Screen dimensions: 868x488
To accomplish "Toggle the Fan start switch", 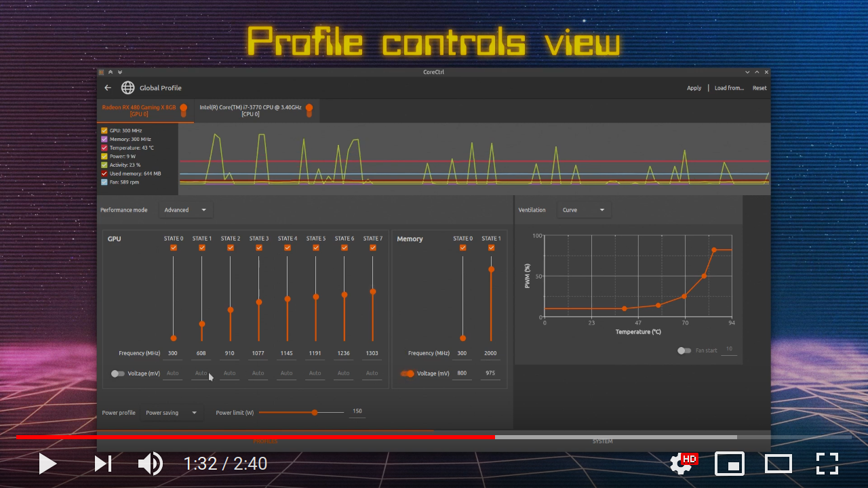I will click(684, 350).
